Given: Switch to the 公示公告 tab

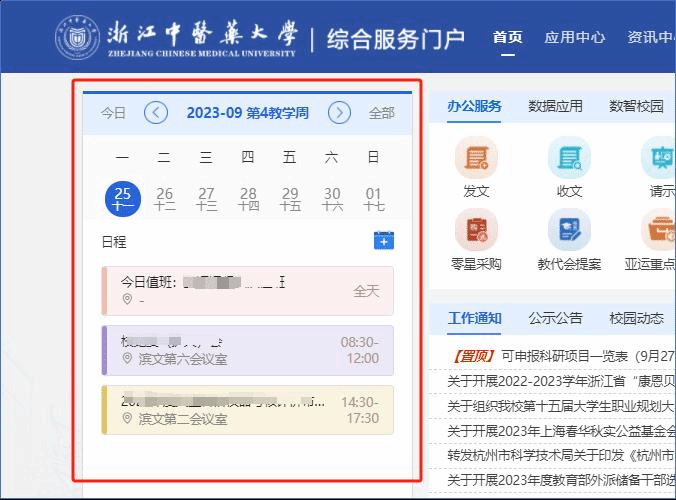Looking at the screenshot, I should pos(555,318).
